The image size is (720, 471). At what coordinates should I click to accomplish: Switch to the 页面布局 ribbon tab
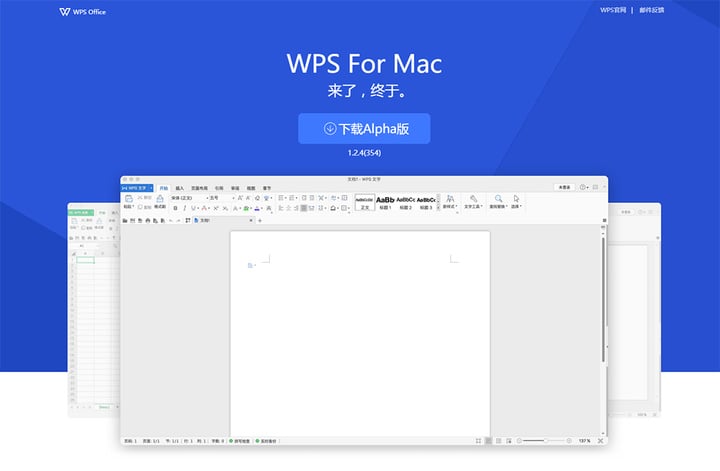point(199,188)
